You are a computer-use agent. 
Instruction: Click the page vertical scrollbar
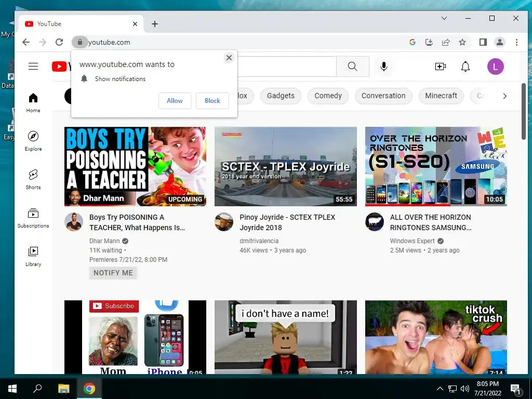[x=524, y=111]
